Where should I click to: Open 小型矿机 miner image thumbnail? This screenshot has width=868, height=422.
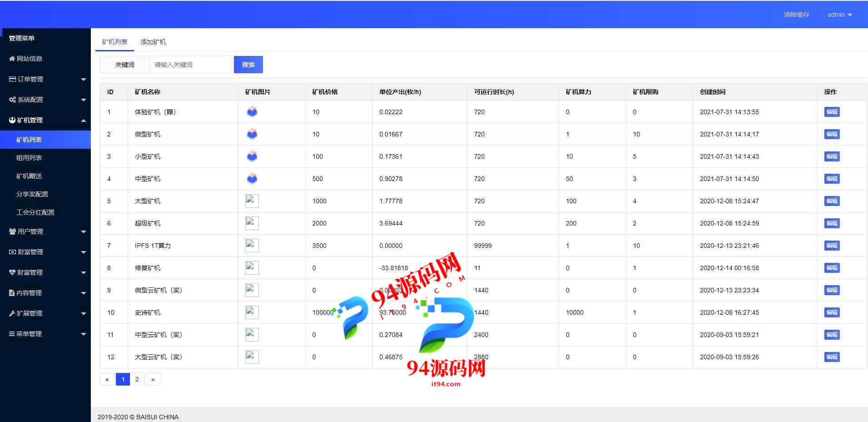(x=252, y=156)
